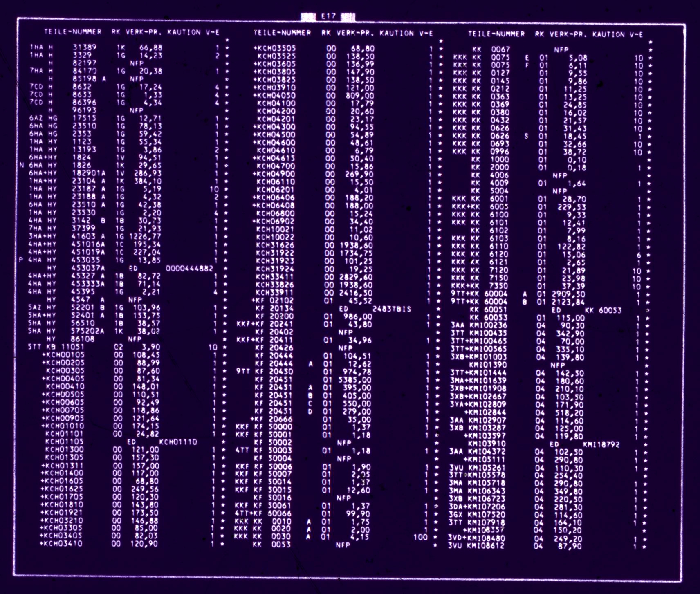This screenshot has height=594, width=700.
Task: Click price 384,10 for part 23104 A
Action: [148, 181]
